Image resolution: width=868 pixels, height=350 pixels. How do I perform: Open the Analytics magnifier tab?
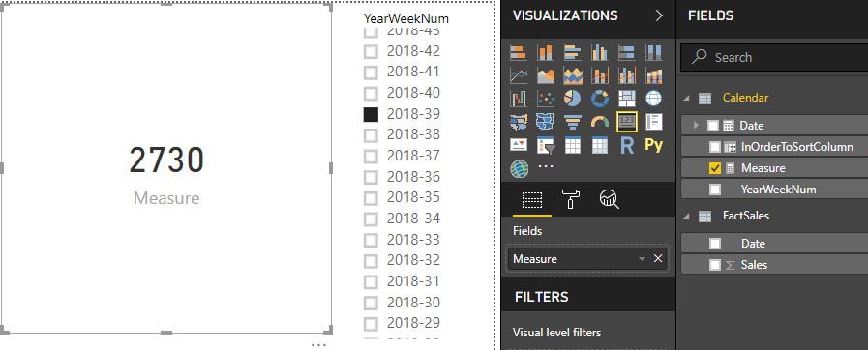(x=609, y=198)
